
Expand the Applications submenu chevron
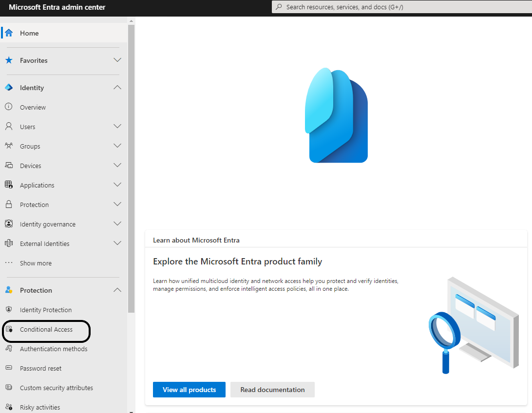[117, 185]
